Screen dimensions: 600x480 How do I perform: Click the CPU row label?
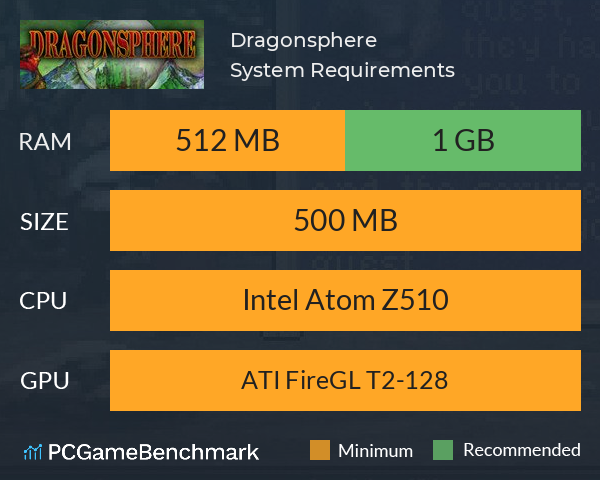coord(43,301)
